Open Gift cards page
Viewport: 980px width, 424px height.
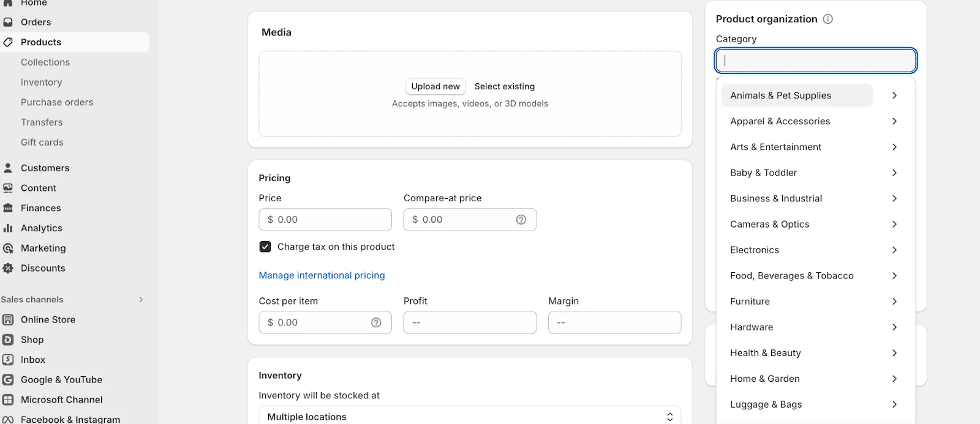pyautogui.click(x=42, y=143)
